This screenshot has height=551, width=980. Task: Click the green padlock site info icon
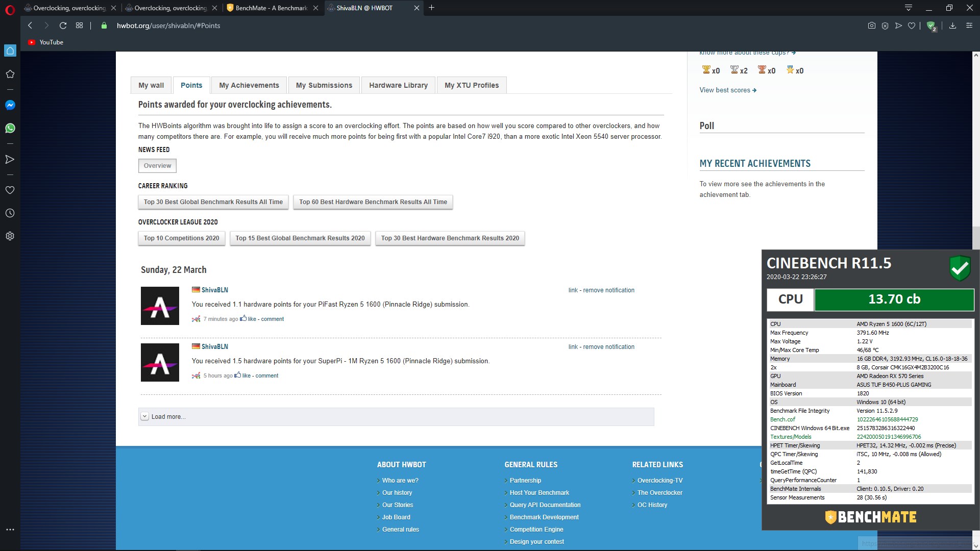104,26
